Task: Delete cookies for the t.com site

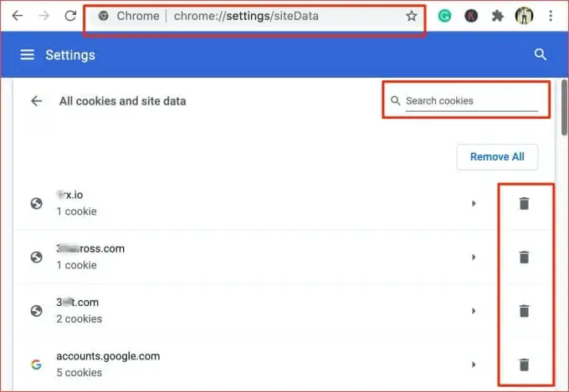Action: point(524,311)
